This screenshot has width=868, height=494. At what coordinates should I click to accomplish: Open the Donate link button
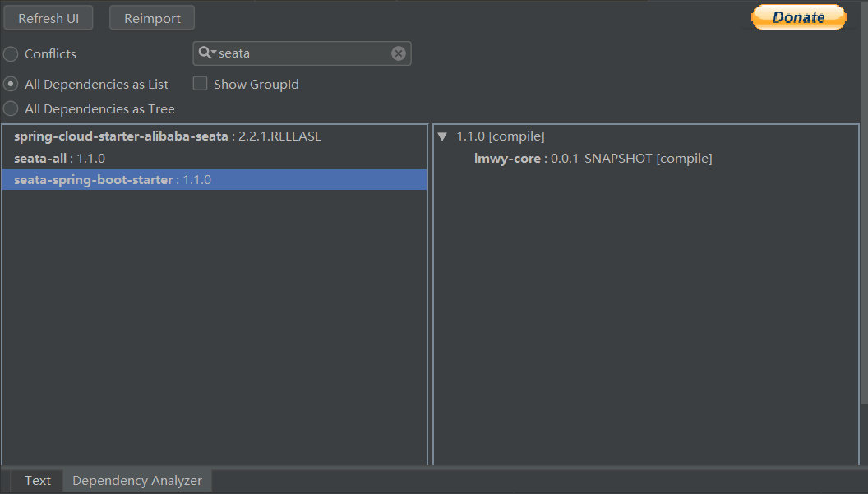pos(798,17)
